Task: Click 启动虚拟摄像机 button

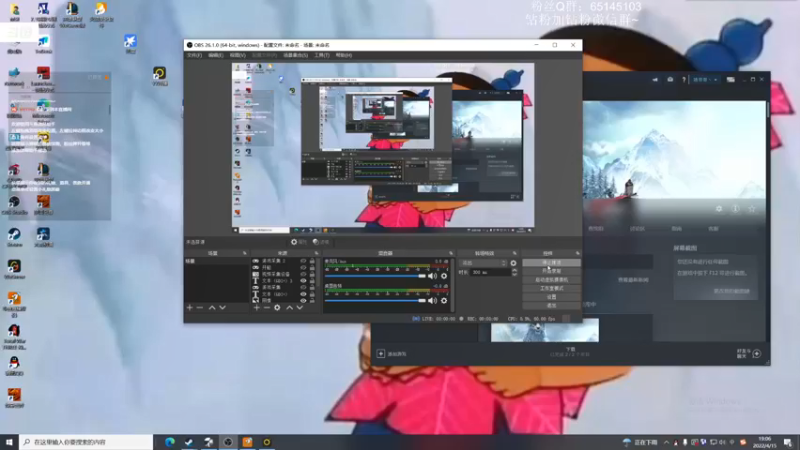Action: (552, 280)
